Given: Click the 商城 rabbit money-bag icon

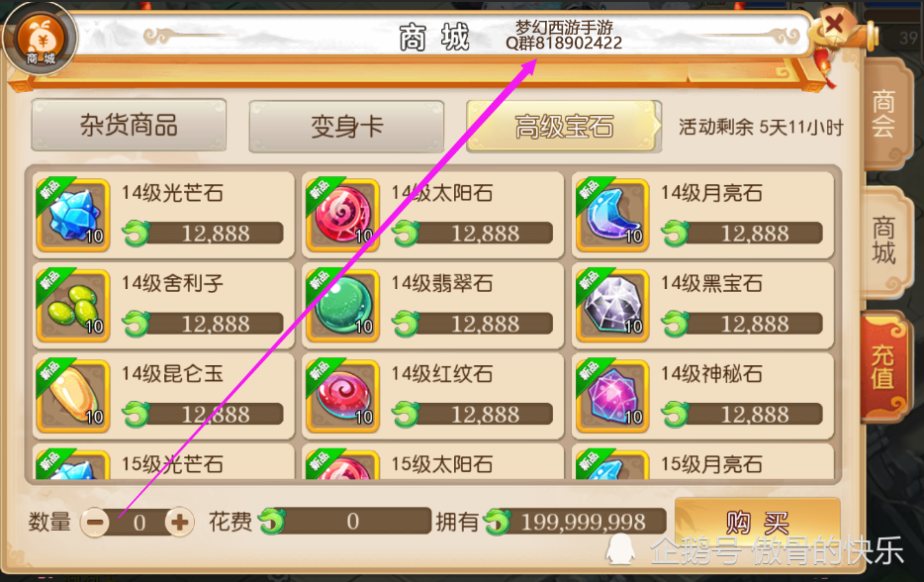Looking at the screenshot, I should click(41, 38).
